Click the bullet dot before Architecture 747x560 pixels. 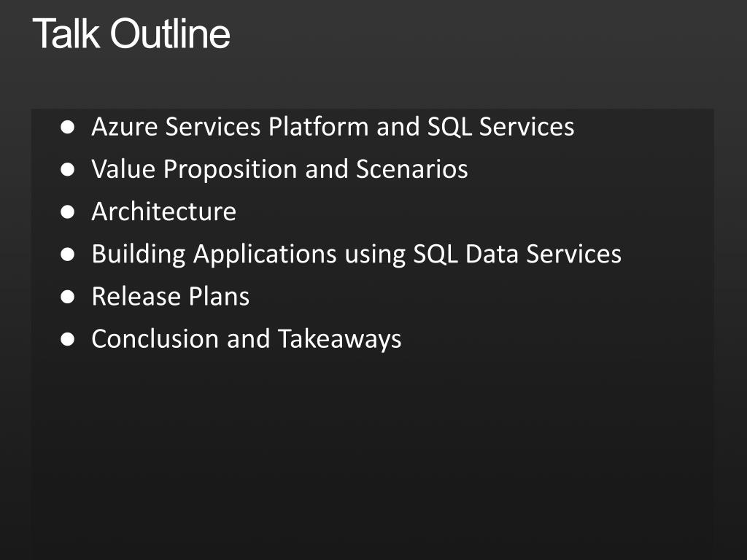pos(68,211)
